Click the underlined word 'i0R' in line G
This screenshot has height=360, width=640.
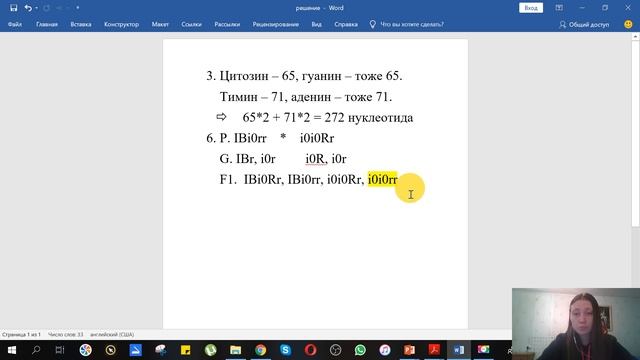316,158
